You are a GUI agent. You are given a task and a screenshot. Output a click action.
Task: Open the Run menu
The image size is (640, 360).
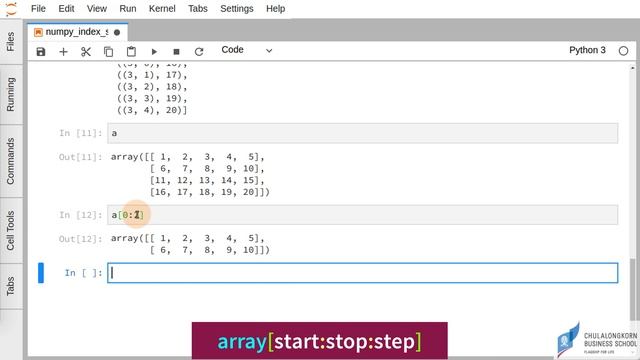coord(128,9)
